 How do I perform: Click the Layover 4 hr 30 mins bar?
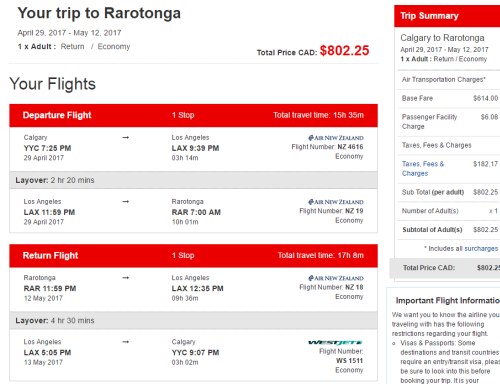[x=193, y=321]
